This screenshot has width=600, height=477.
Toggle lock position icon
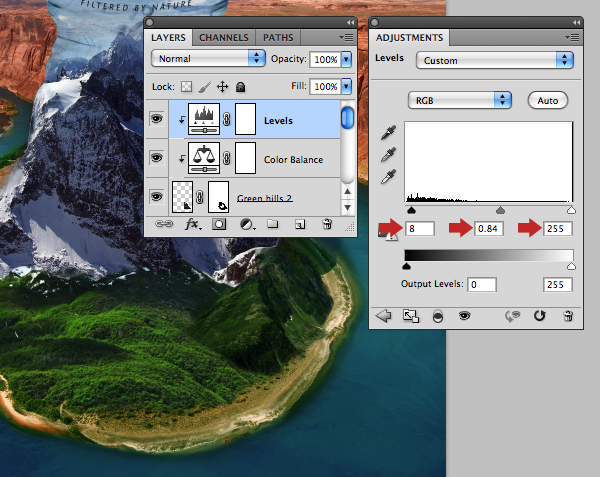point(222,87)
